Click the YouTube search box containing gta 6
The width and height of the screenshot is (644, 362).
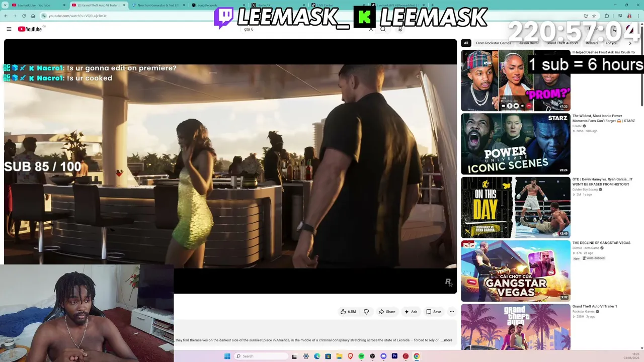[307, 29]
